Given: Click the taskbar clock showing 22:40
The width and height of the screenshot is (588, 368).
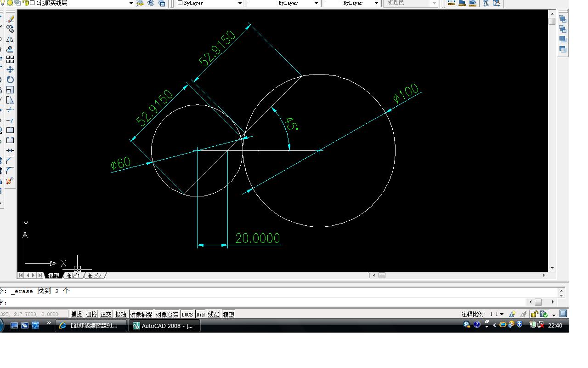Looking at the screenshot, I should tap(555, 325).
